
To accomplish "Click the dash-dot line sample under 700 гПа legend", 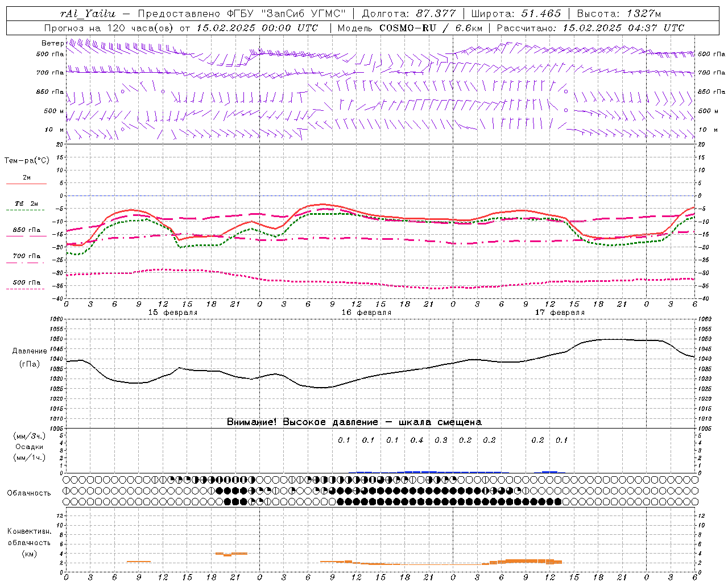I will [26, 263].
